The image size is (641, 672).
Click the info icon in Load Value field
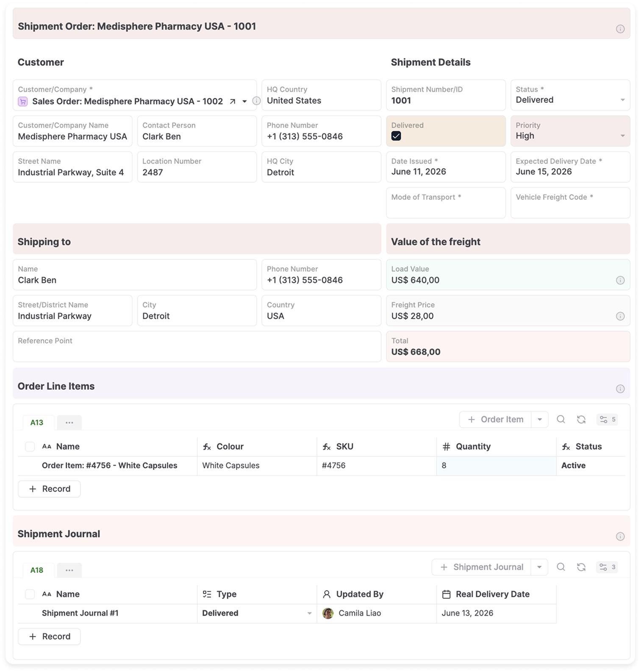[x=620, y=280]
